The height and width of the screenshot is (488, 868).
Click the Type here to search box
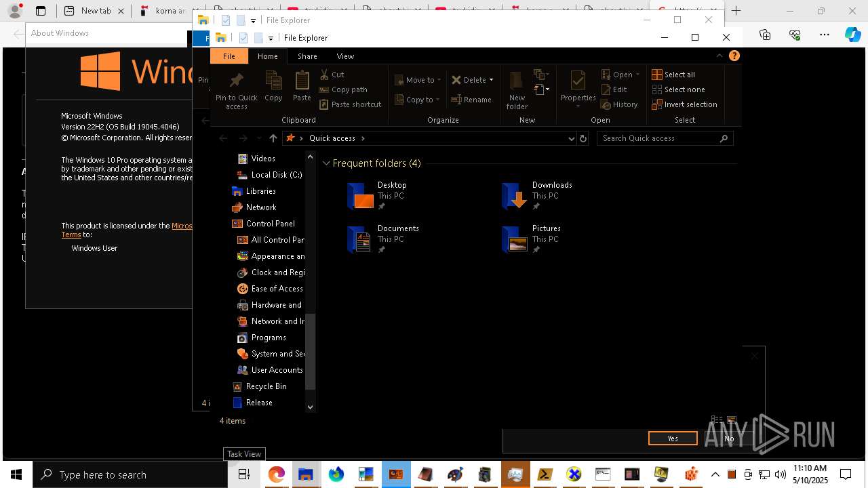pos(130,474)
